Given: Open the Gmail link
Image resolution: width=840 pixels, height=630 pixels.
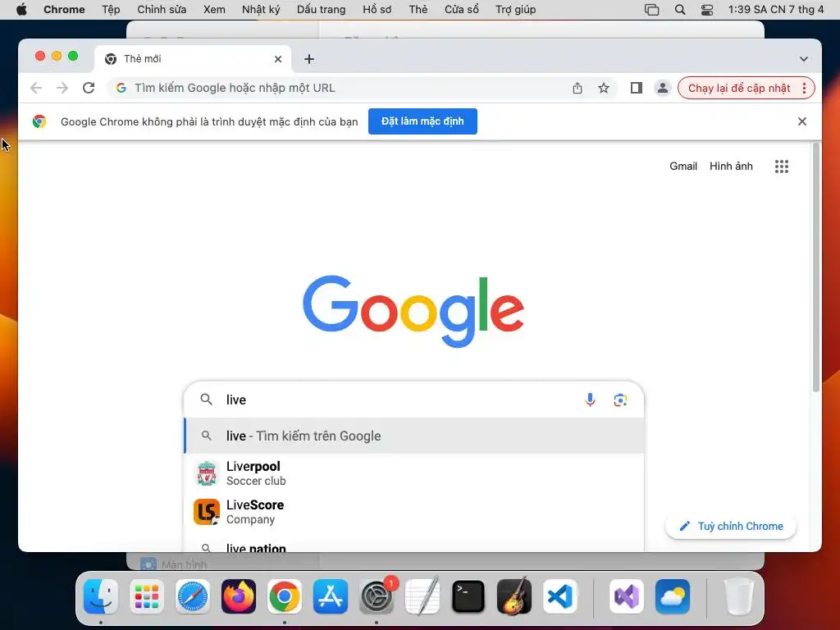Looking at the screenshot, I should click(683, 167).
